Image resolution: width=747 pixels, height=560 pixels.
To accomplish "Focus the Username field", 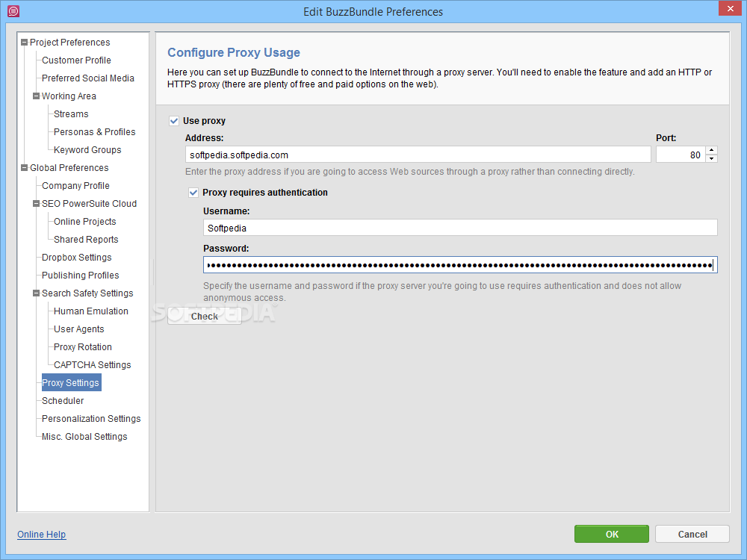I will pos(460,228).
